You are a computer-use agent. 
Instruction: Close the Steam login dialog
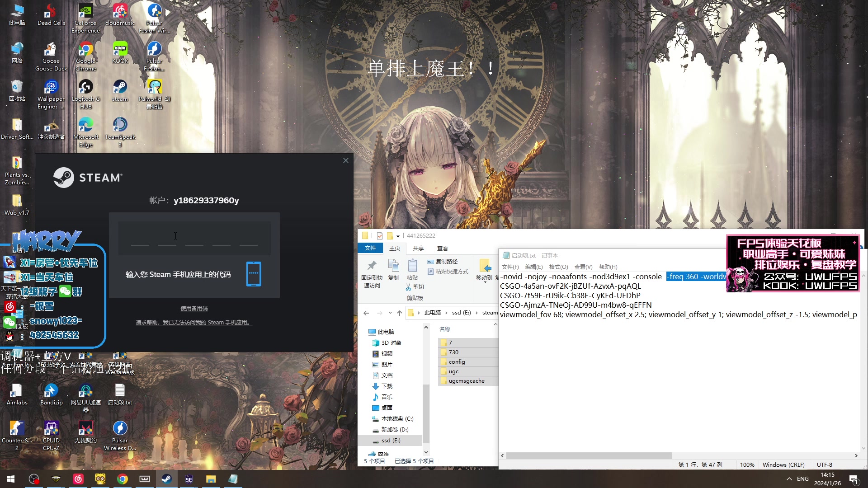point(346,160)
